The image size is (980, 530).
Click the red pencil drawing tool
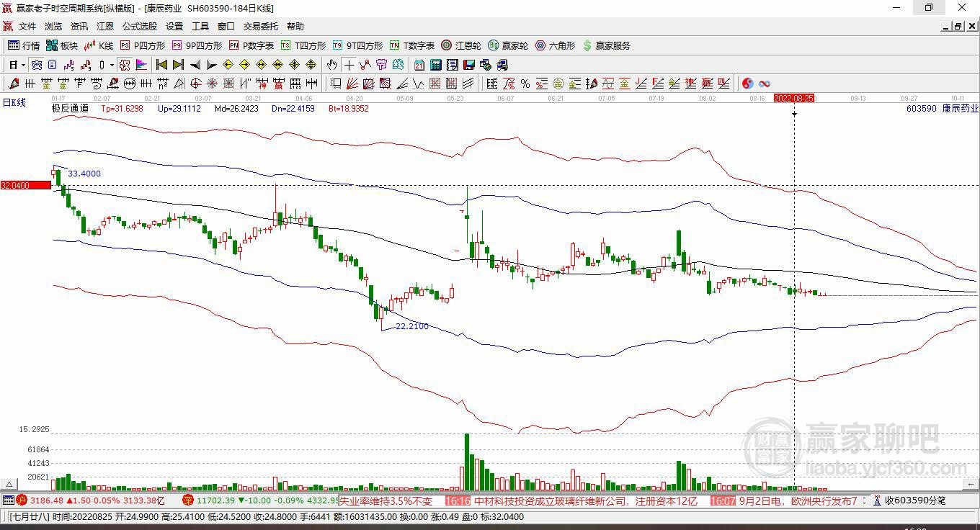coord(14,84)
